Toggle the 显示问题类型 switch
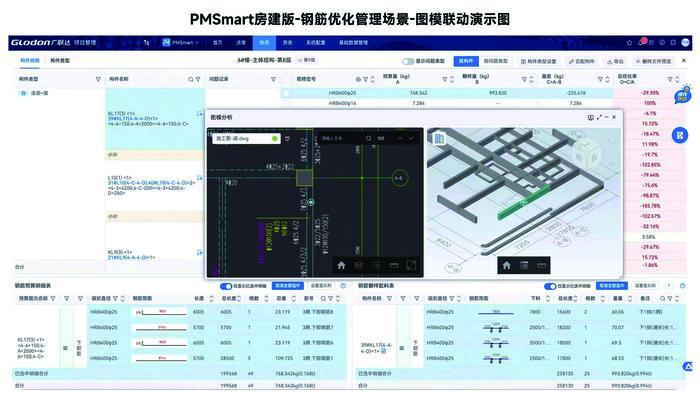 click(408, 61)
